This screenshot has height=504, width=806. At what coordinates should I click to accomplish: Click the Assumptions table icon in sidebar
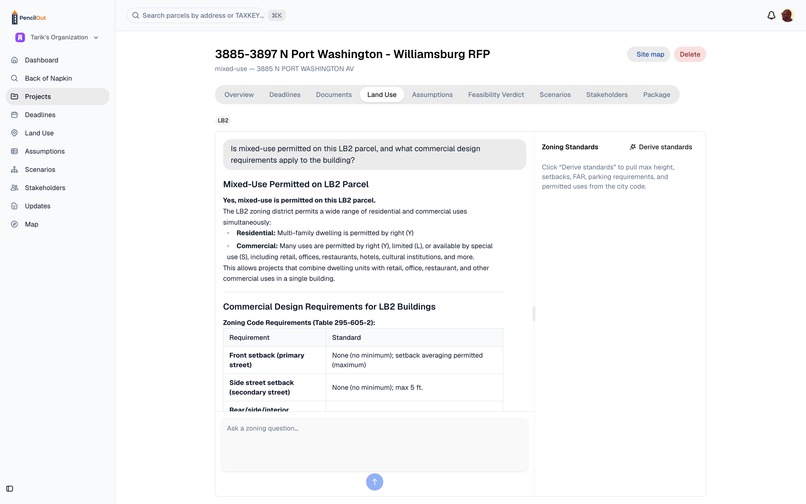tap(14, 151)
